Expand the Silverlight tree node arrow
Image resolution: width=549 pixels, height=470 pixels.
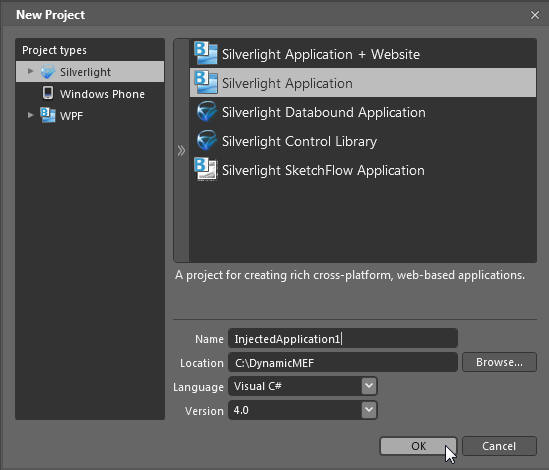[30, 71]
